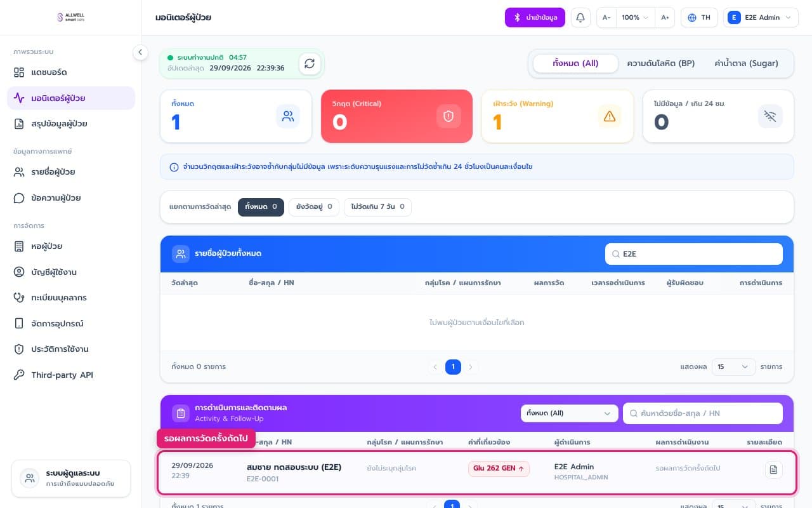
Task: Click the patient search field containing E2E
Action: point(694,254)
